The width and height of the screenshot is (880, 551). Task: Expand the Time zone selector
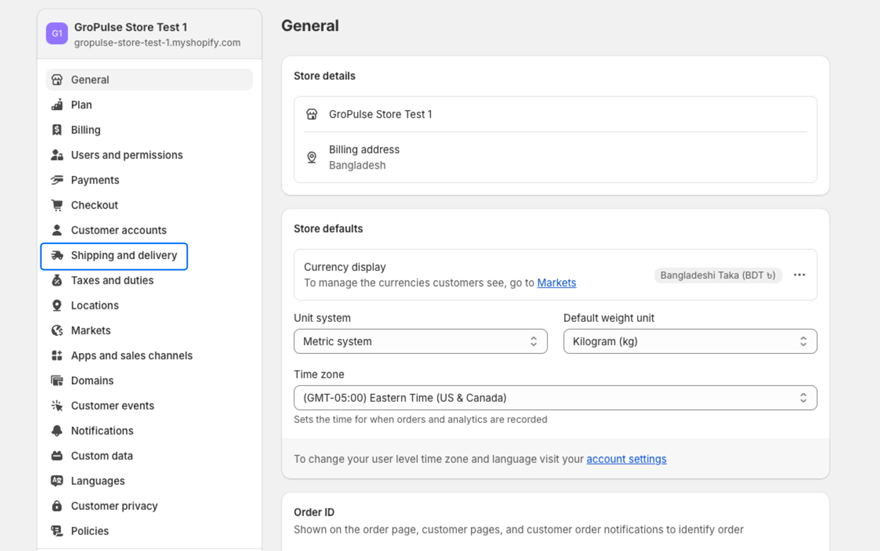pos(555,398)
